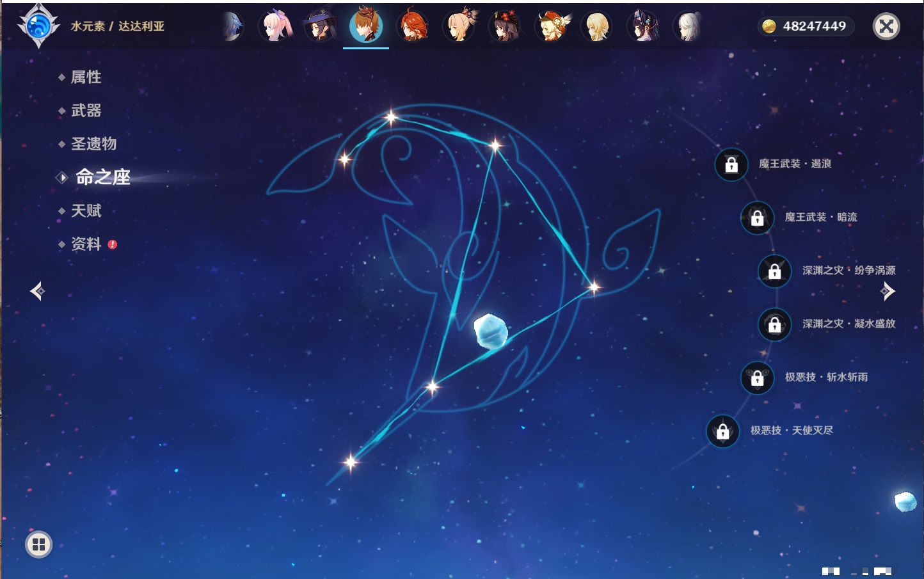
Task: Click the lock icon for 魔王武装·暗流
Action: tap(757, 218)
